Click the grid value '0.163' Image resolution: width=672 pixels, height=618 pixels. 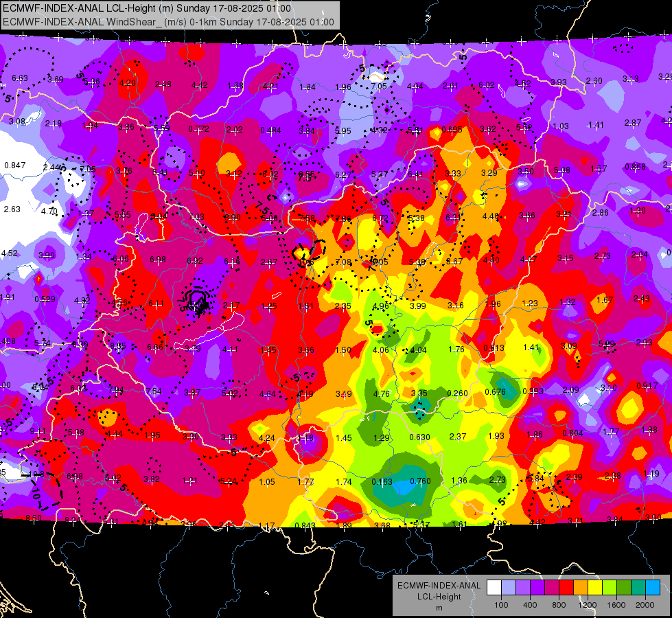pos(382,481)
